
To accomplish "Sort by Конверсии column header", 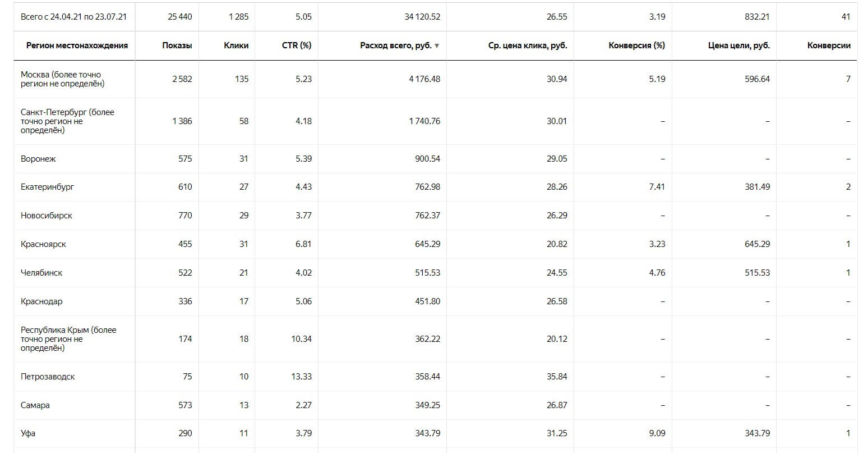I will click(x=829, y=45).
